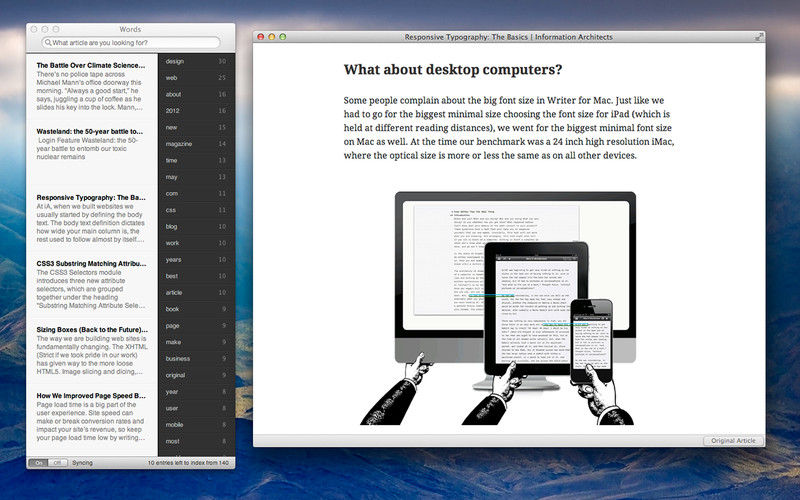This screenshot has height=500, width=800.
Task: Choose the 'new' keyword row
Action: coord(196,128)
